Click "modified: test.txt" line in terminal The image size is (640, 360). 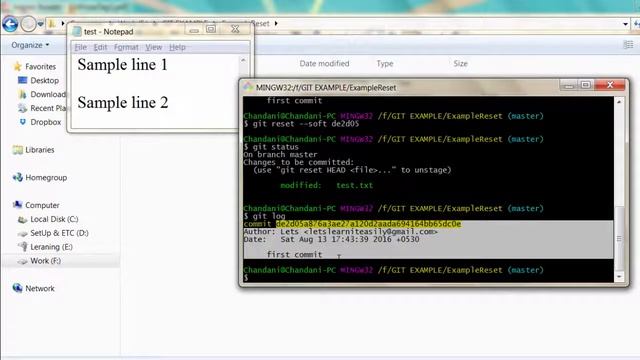327,185
